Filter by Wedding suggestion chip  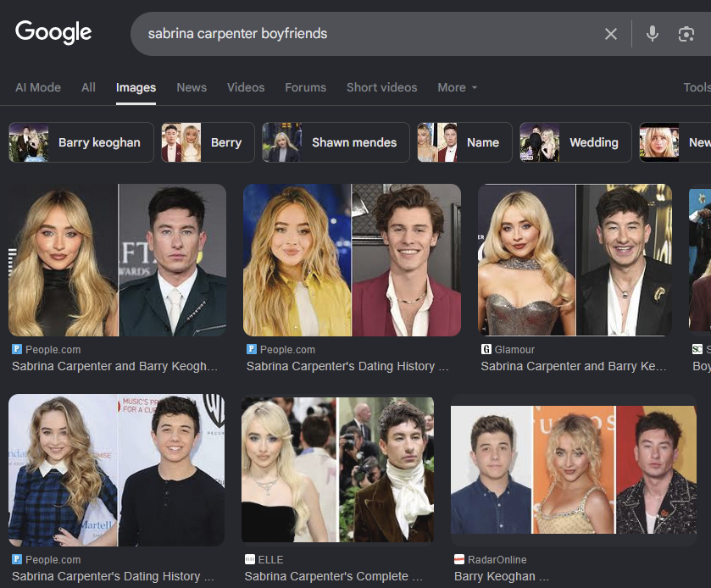[x=576, y=142]
